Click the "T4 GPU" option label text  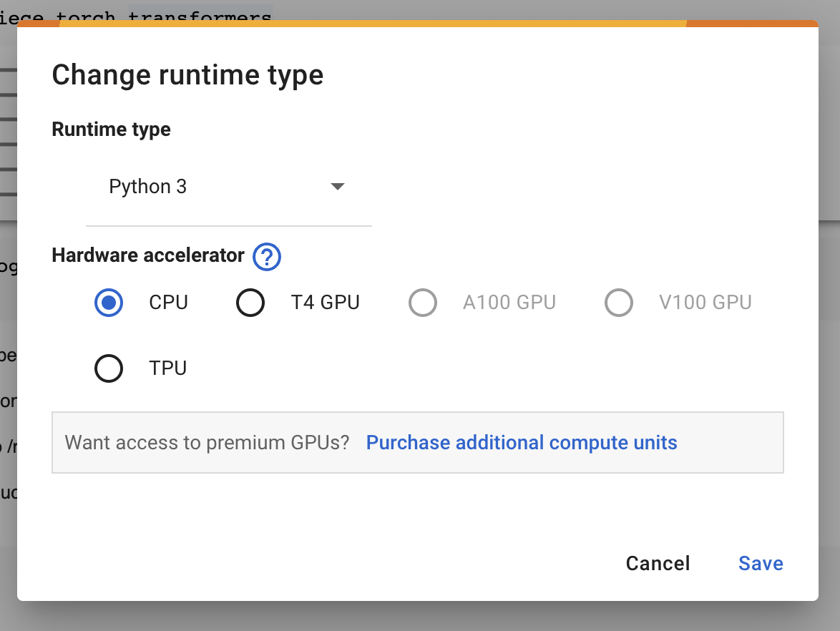click(x=325, y=303)
